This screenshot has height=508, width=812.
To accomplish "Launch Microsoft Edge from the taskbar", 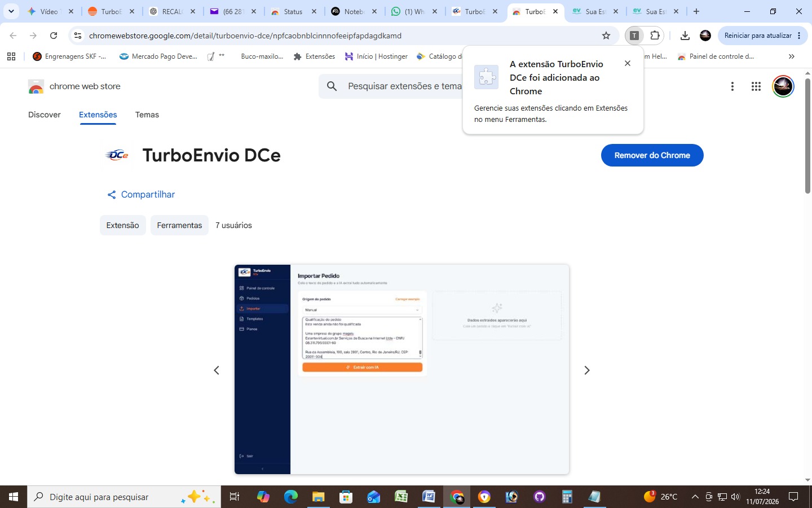I will point(290,497).
